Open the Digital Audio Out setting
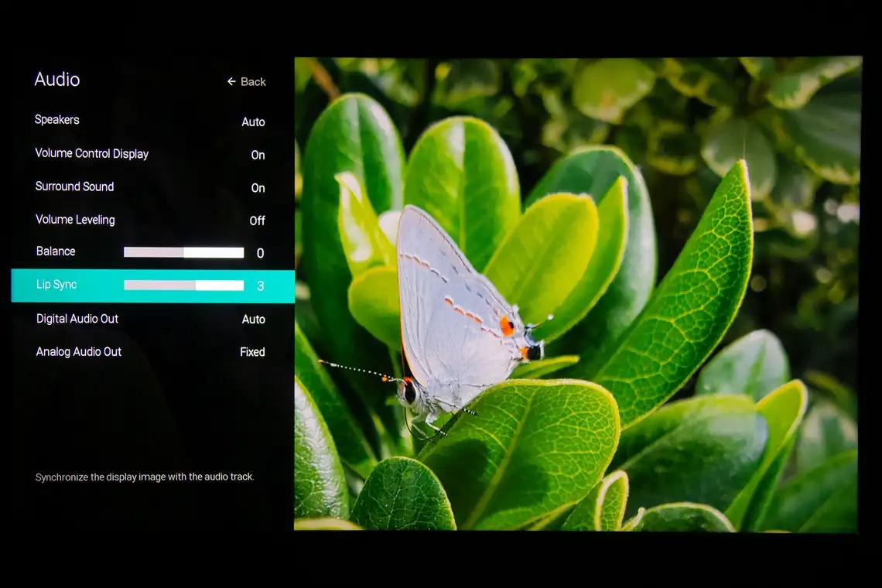 point(77,319)
